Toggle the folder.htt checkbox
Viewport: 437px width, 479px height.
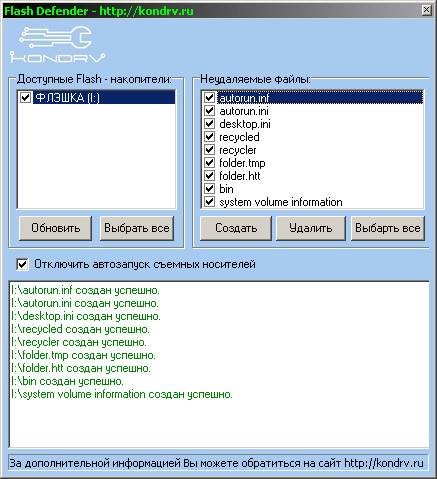(x=209, y=176)
